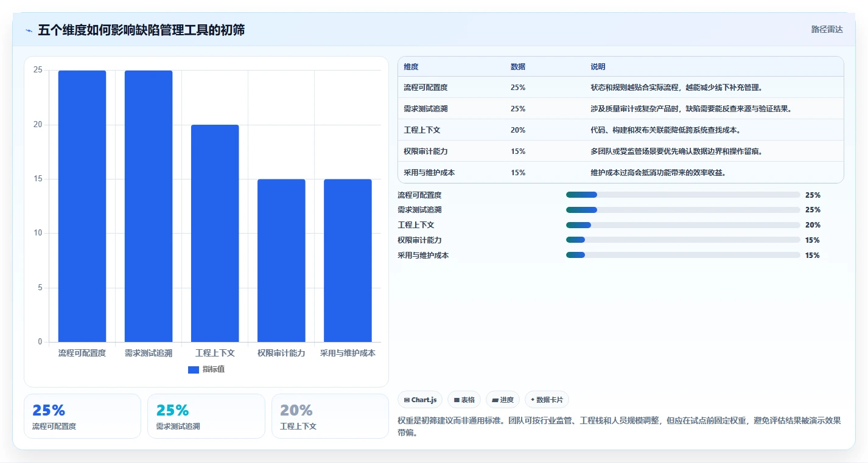
Task: Open the 25% 需求测试追溯 data card
Action: (206, 416)
